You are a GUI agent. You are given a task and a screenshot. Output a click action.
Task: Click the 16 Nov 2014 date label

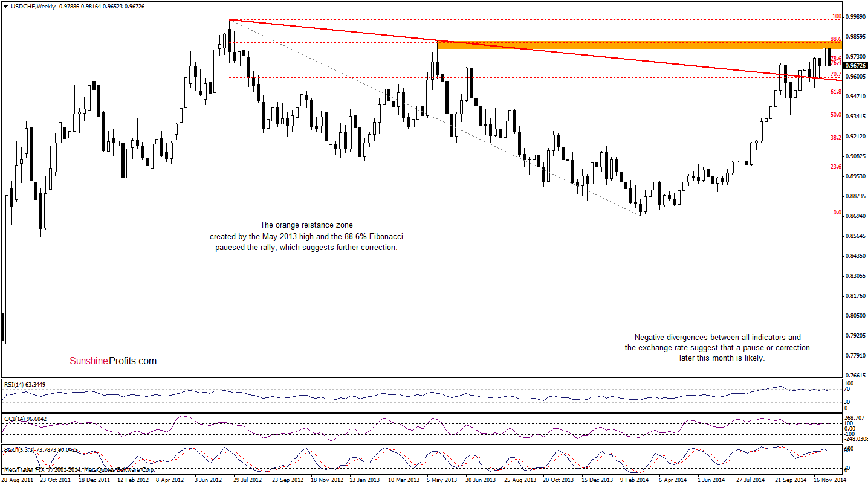tap(829, 480)
